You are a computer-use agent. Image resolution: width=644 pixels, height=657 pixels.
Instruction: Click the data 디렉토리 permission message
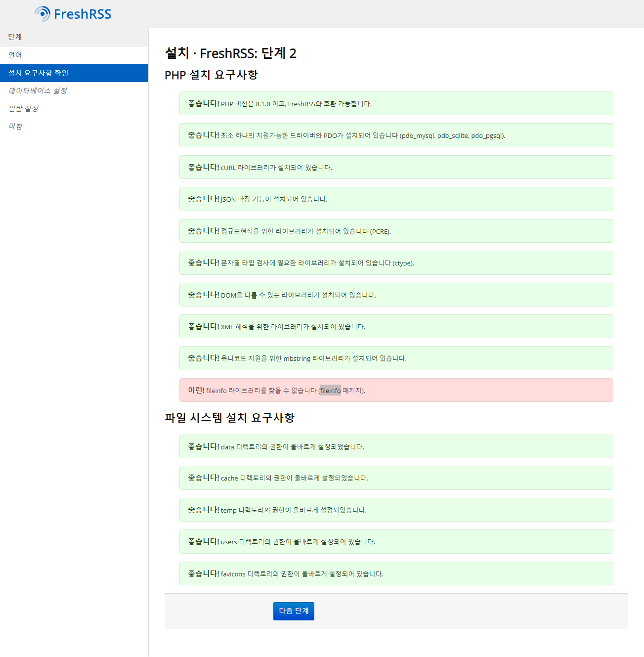click(396, 446)
